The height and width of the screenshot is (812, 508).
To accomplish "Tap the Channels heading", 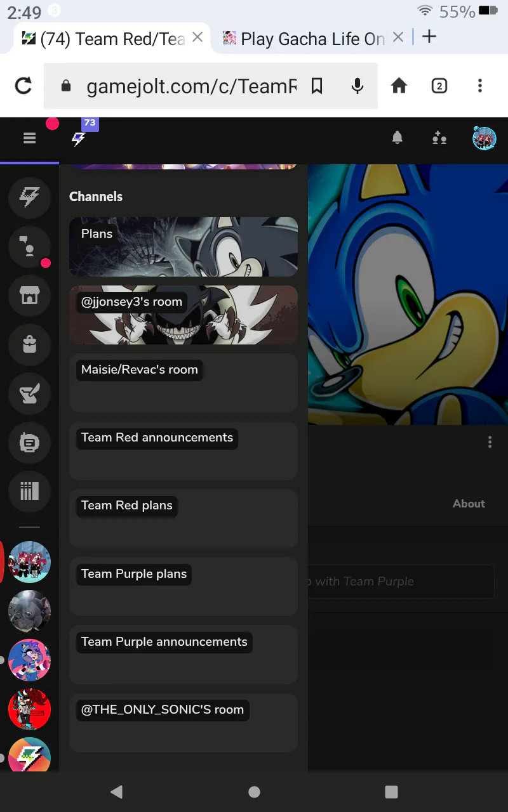I will [x=96, y=197].
